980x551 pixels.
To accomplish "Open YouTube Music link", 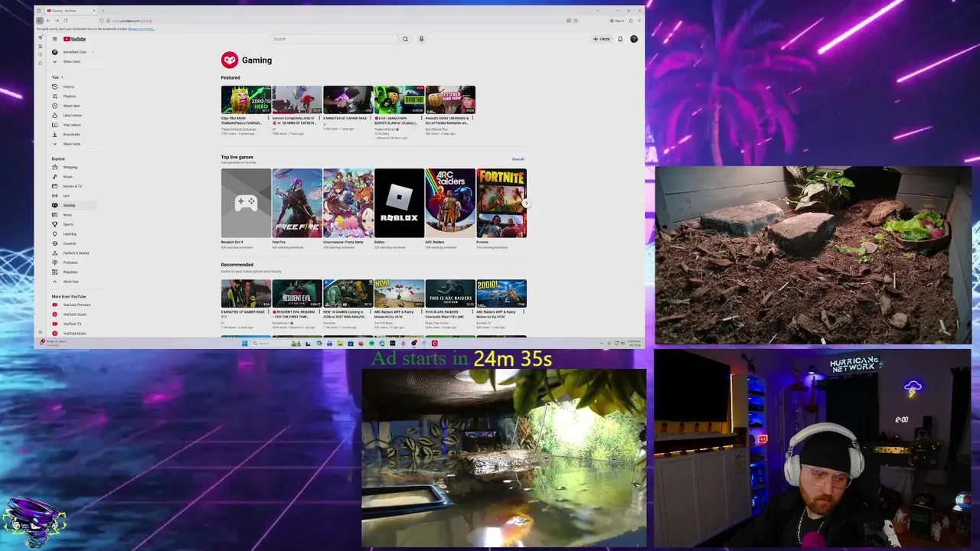I will tap(74, 334).
